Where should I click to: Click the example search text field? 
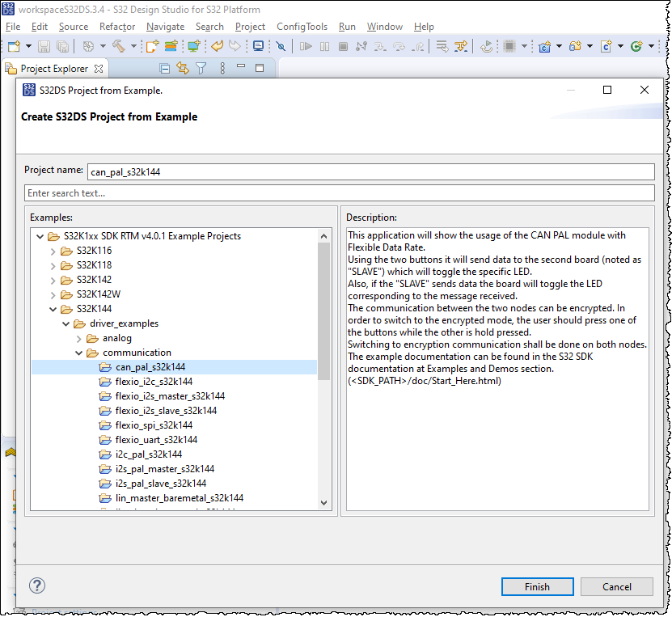pos(340,192)
